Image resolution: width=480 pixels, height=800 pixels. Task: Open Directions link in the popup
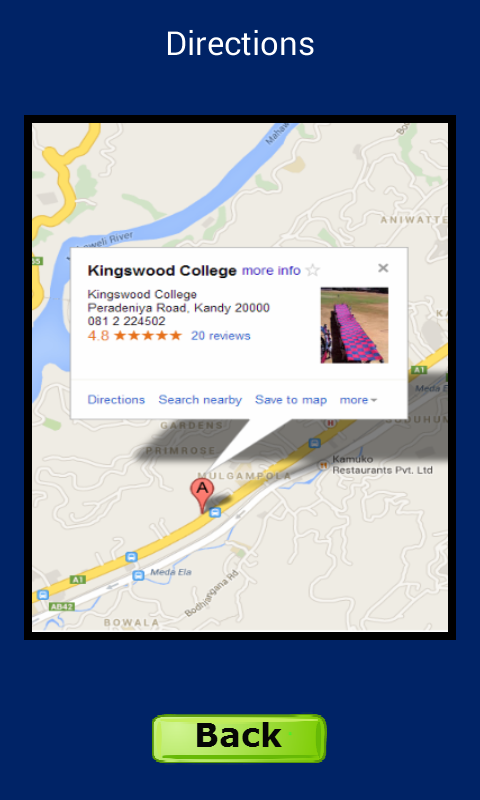click(116, 399)
